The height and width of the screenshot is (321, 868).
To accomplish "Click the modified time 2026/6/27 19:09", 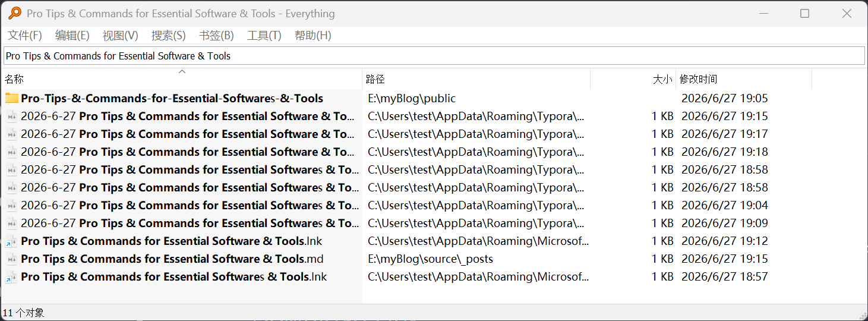I will pos(725,223).
